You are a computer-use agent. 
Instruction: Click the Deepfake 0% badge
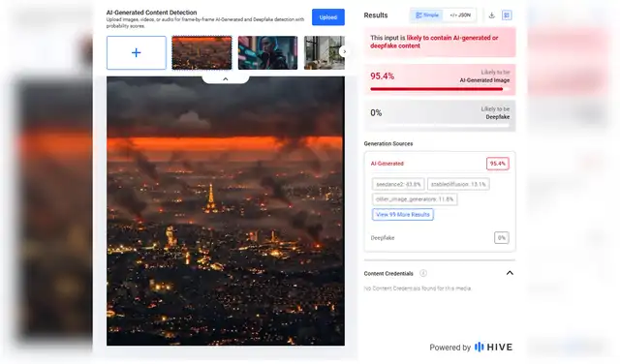(502, 237)
